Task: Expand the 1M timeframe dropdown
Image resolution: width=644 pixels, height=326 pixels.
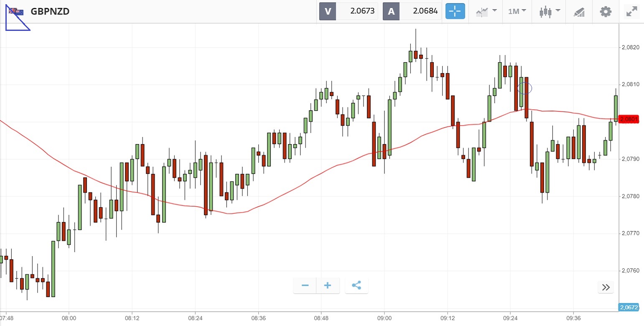Action: pos(517,11)
